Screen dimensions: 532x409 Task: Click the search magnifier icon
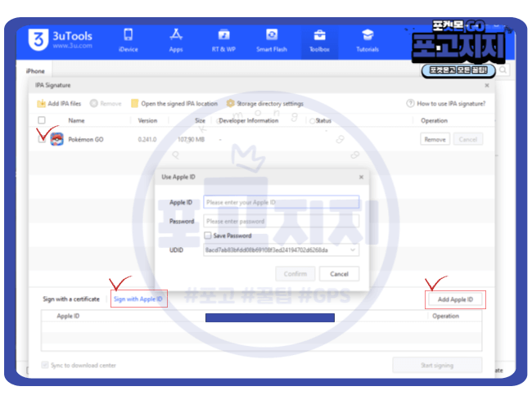pos(503,70)
